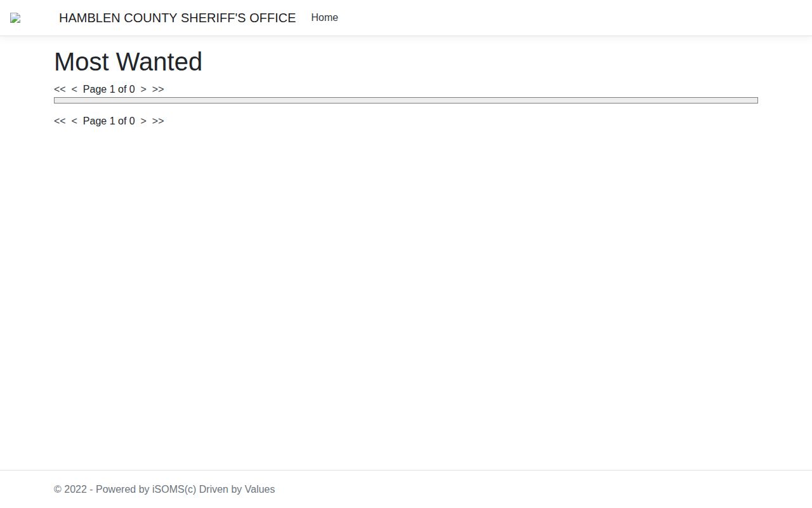
Task: Click the "Most Wanted" page heading
Action: (128, 62)
